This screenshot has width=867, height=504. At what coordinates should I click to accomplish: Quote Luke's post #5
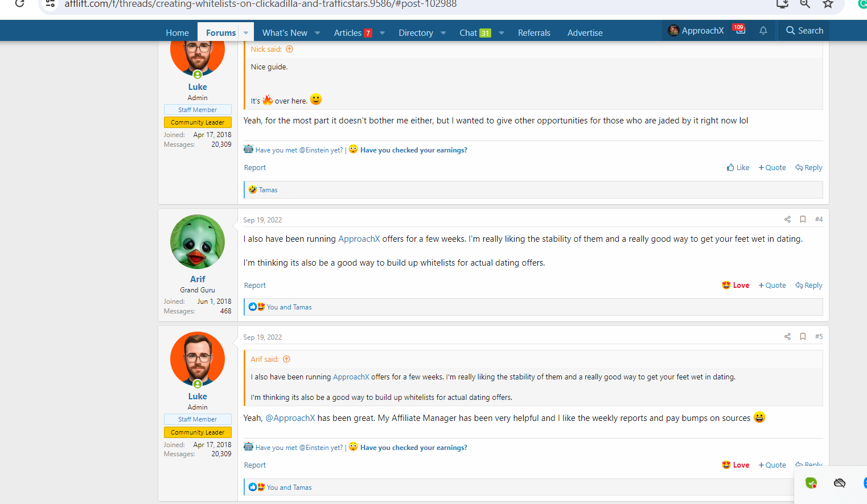(772, 465)
